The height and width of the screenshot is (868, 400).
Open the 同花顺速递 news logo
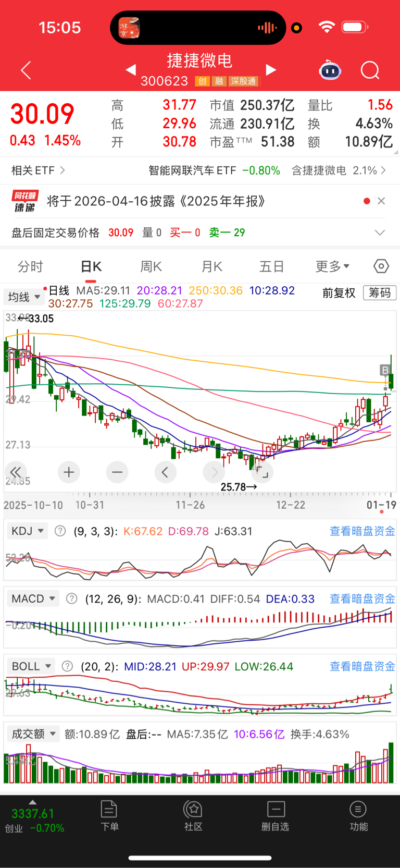point(25,201)
